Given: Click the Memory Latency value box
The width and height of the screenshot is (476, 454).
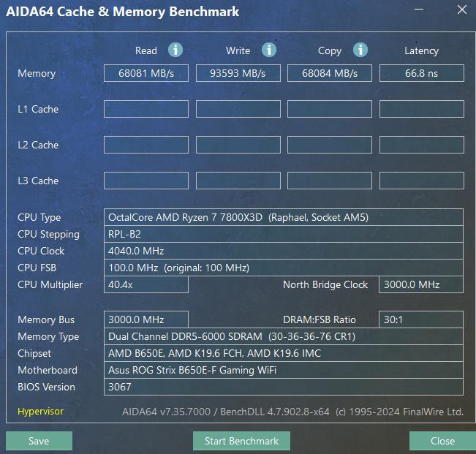Looking at the screenshot, I should [421, 73].
